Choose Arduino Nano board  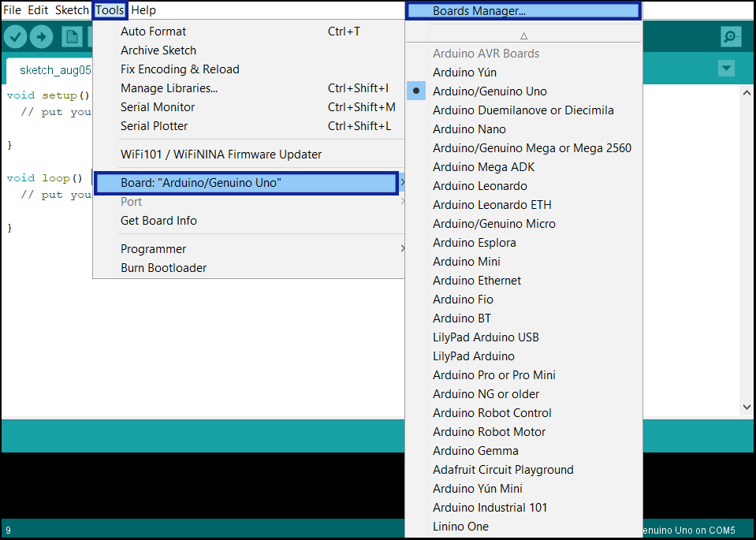click(x=469, y=129)
